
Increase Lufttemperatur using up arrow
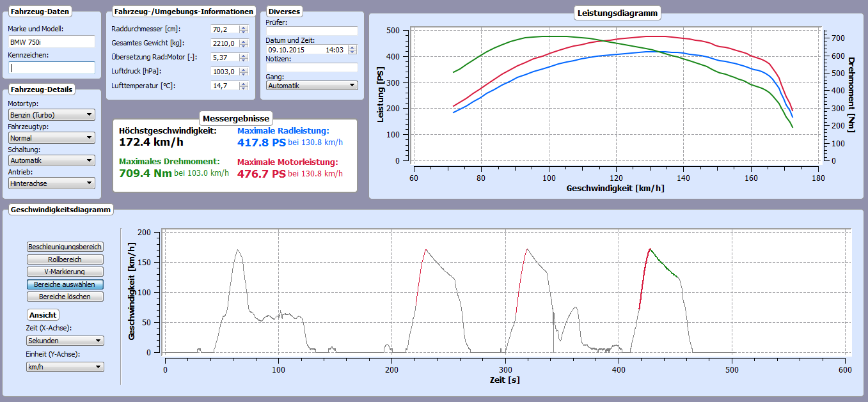pyautogui.click(x=243, y=83)
